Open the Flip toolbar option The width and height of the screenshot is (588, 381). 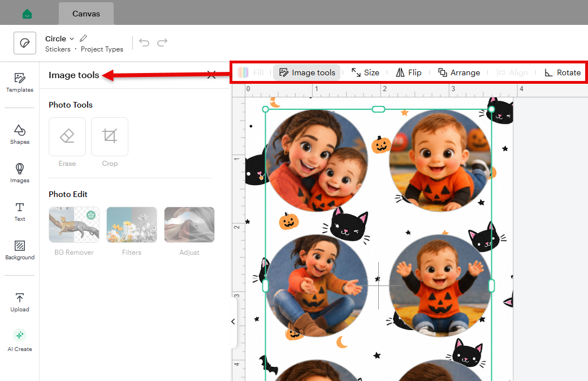pos(409,72)
